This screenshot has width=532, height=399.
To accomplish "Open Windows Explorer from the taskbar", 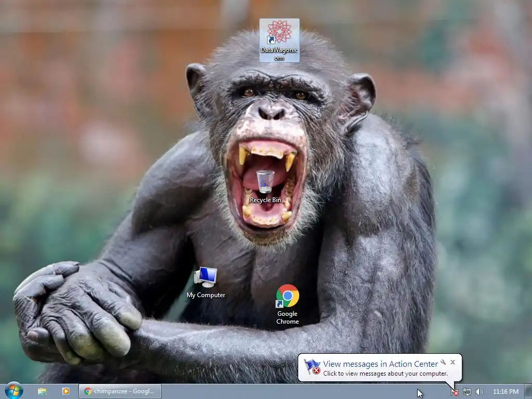I will 42,392.
